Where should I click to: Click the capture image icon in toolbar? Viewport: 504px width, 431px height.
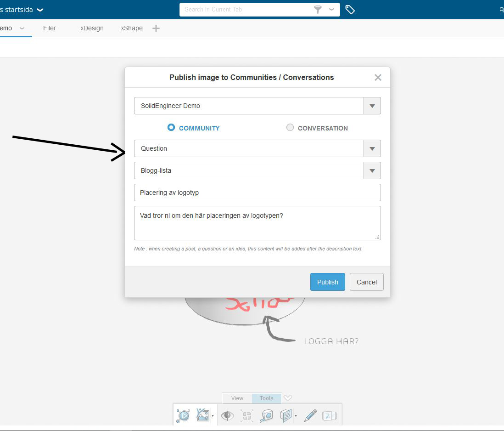point(202,415)
